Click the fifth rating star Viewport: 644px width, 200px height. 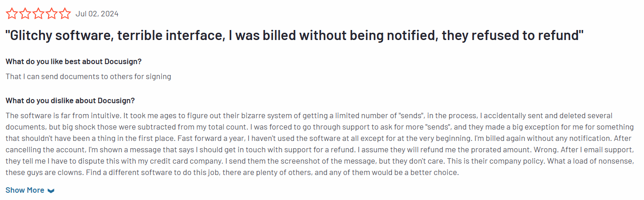click(65, 14)
